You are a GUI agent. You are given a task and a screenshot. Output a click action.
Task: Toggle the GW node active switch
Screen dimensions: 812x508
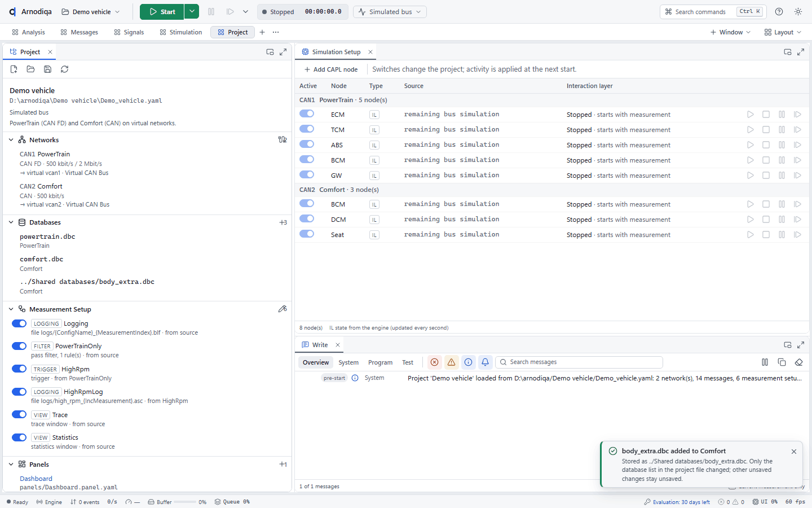(307, 175)
